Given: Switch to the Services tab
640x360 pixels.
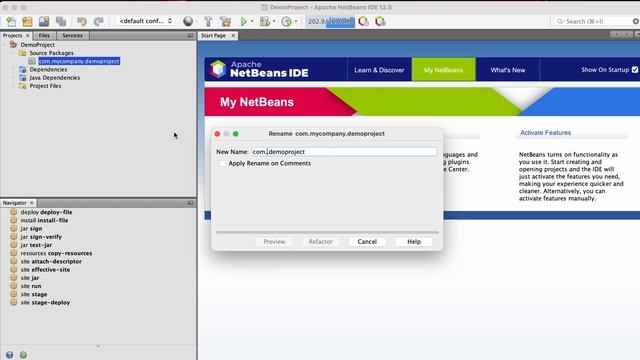Looking at the screenshot, I should click(72, 36).
